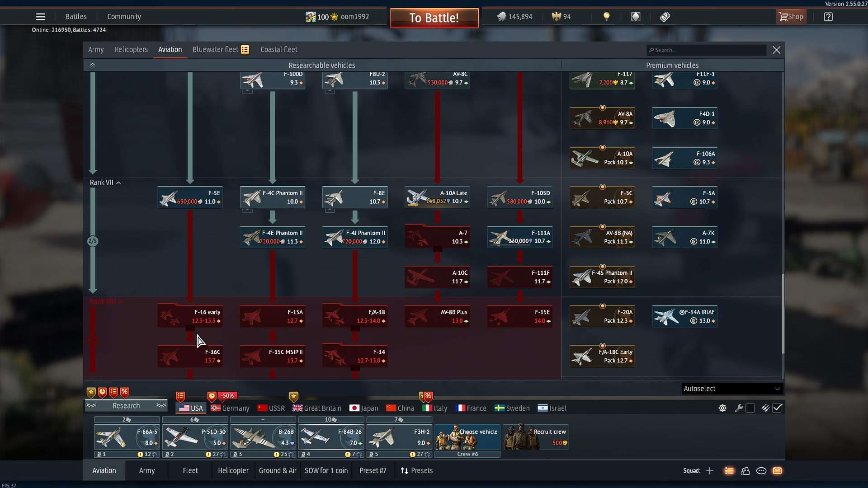The width and height of the screenshot is (868, 488).
Task: Enable the auto-repair wrench checkbox
Action: 750,408
